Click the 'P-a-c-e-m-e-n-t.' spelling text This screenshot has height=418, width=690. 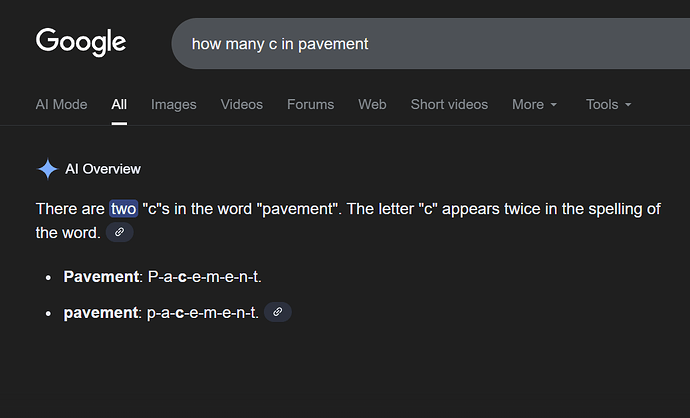point(205,277)
